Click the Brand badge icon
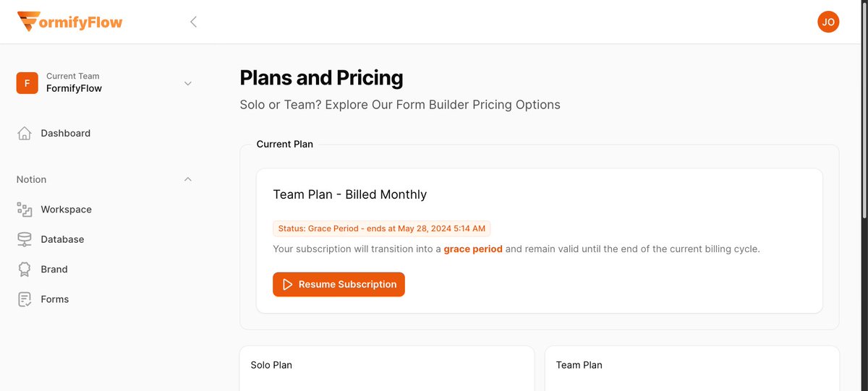Screen dimensions: 868x391 coord(25,269)
